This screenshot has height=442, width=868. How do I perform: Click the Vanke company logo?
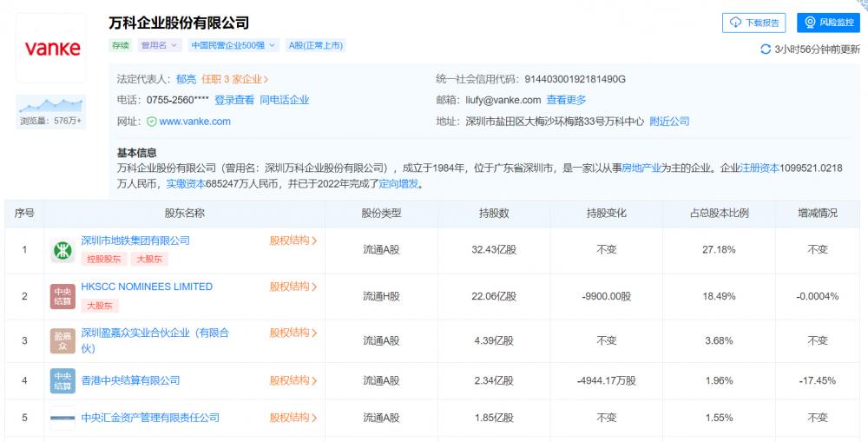[51, 49]
